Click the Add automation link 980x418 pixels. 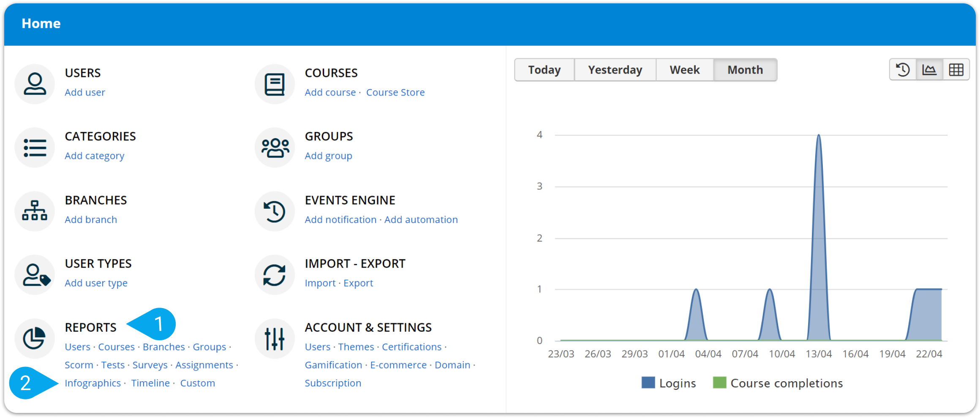[421, 219]
